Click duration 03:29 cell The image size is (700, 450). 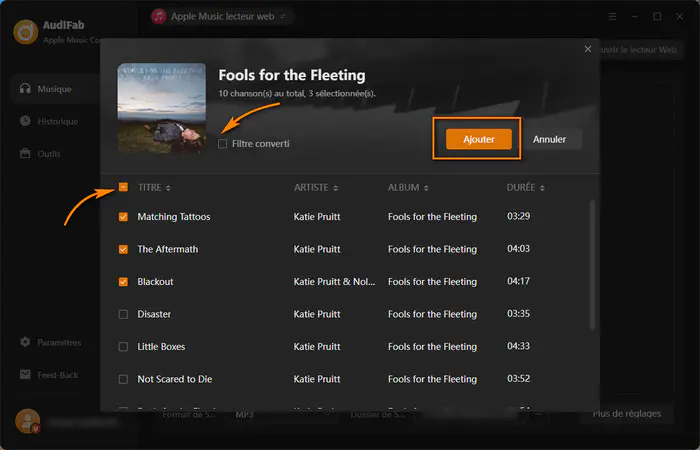(518, 217)
